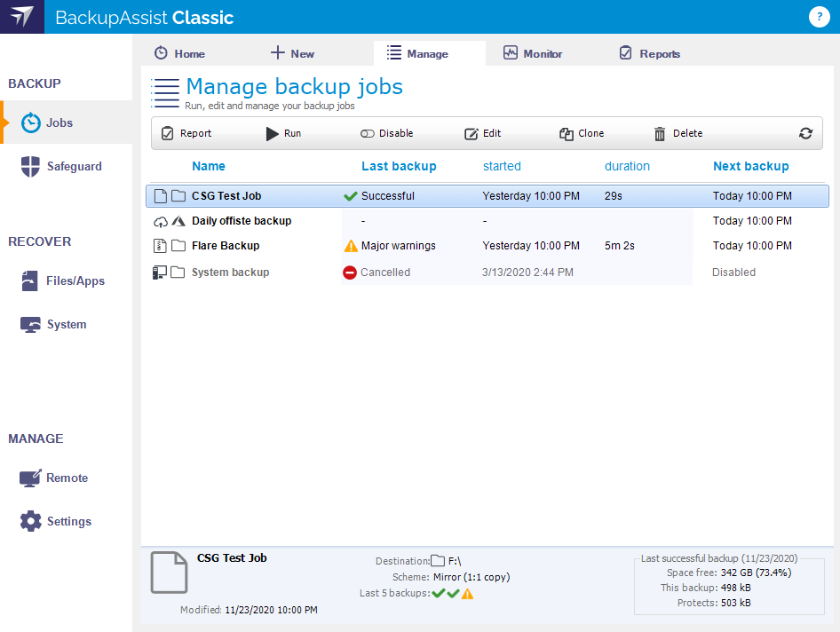Click the BackupAssist logo
Image resolution: width=840 pixels, height=632 pixels.
pyautogui.click(x=21, y=17)
